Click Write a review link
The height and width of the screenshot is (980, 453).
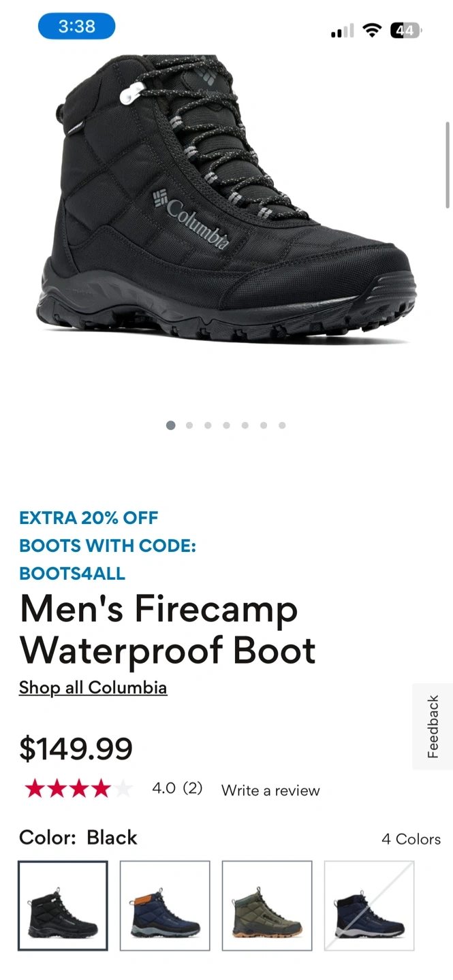click(x=270, y=790)
